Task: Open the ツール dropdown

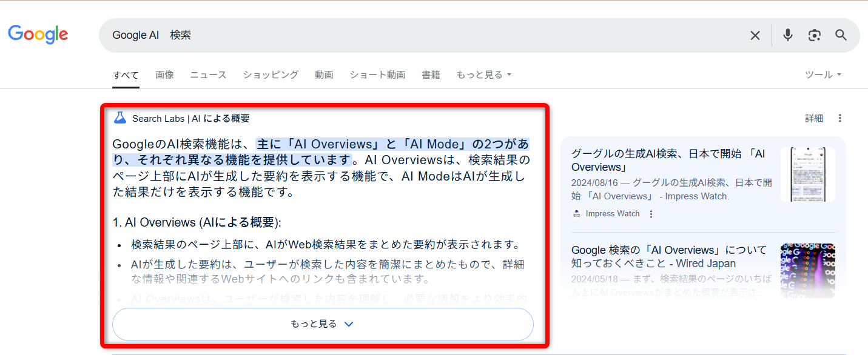Action: coord(823,75)
